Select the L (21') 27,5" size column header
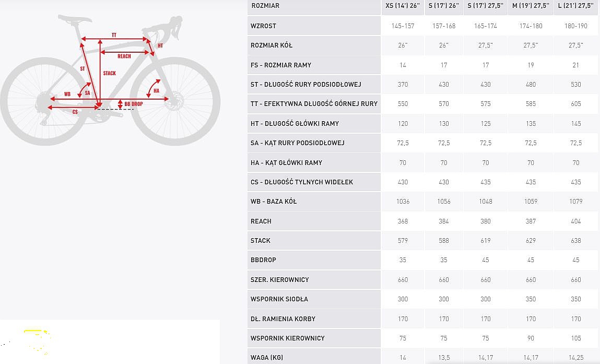Image resolution: width=600 pixels, height=364 pixels. [576, 6]
